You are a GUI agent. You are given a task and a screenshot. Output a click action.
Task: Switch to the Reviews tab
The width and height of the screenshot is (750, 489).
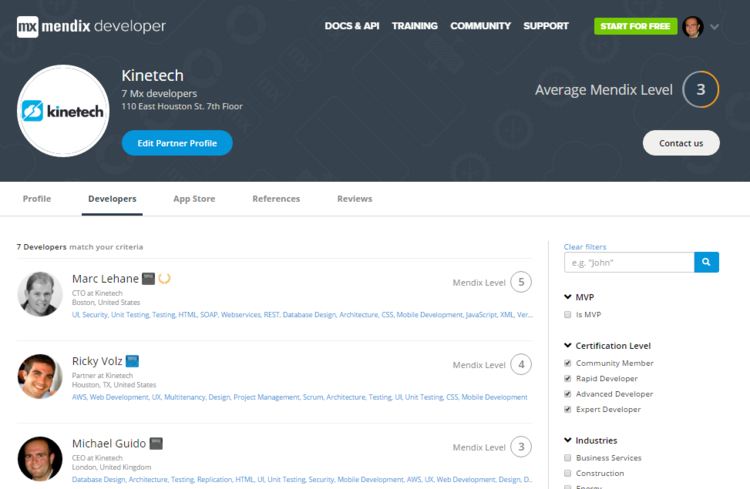[x=354, y=199]
